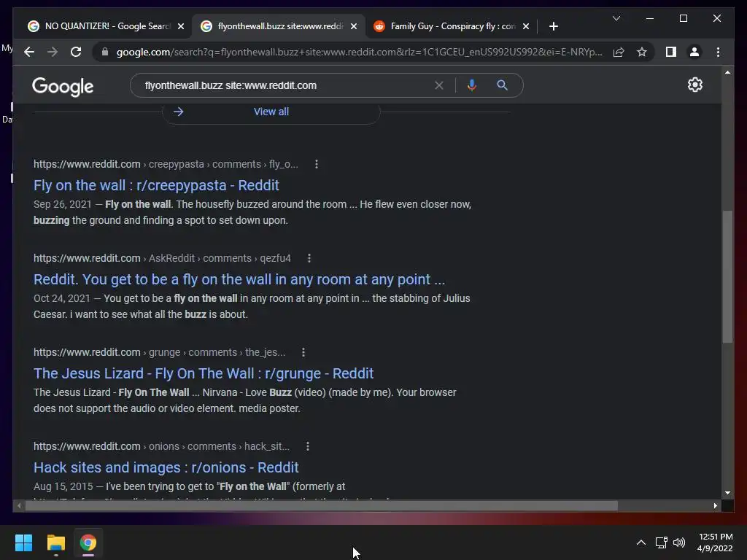Screen dimensions: 747x560
Task: Click the horizontal scrollbar left arrow
Action: (x=19, y=506)
